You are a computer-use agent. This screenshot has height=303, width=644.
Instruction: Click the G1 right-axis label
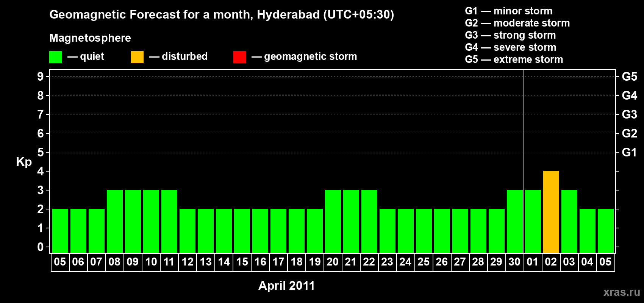click(630, 152)
